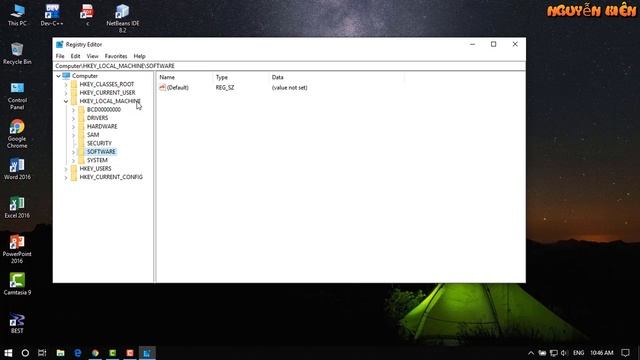Viewport: 640px width, 360px height.
Task: Open the Dev-C++ desktop shortcut
Action: click(52, 15)
